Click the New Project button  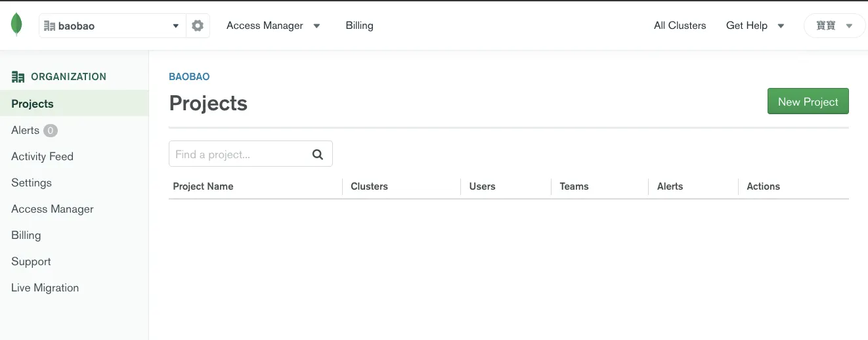[808, 102]
